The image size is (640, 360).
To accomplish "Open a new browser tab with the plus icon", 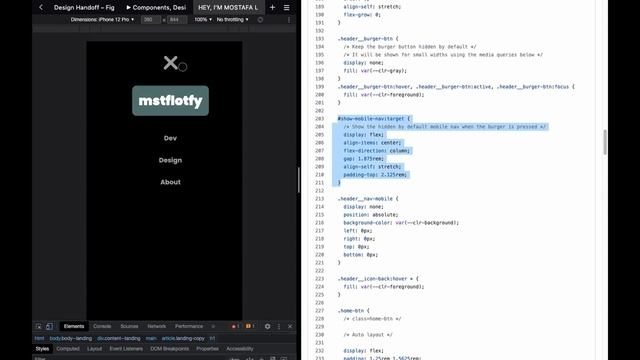I will (x=272, y=7).
